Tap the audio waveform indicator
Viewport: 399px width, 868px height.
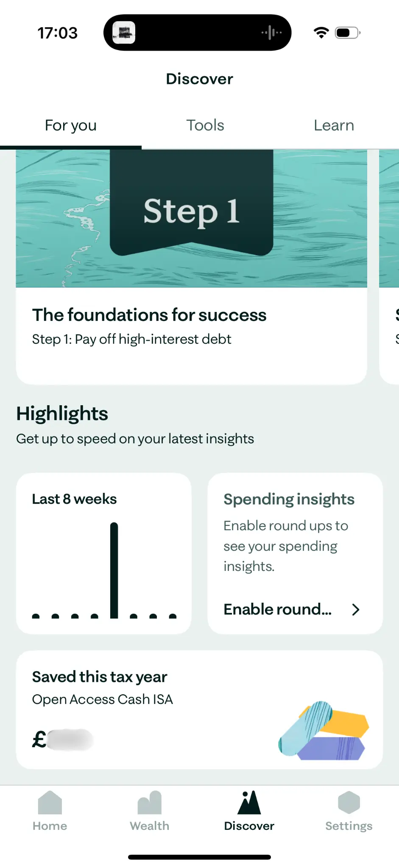[x=271, y=33]
